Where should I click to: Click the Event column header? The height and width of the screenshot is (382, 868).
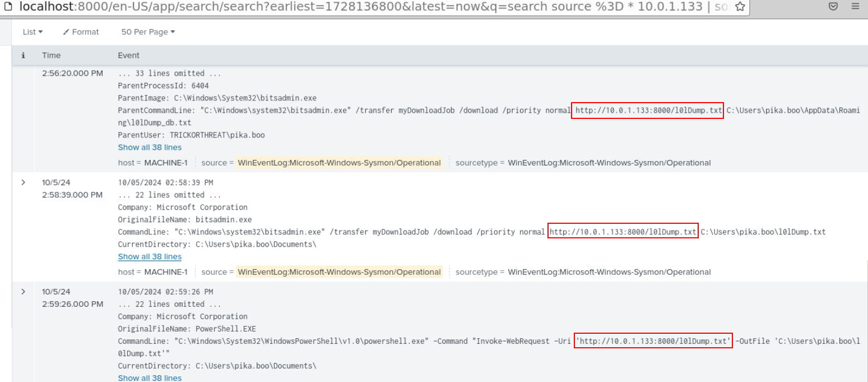point(128,56)
